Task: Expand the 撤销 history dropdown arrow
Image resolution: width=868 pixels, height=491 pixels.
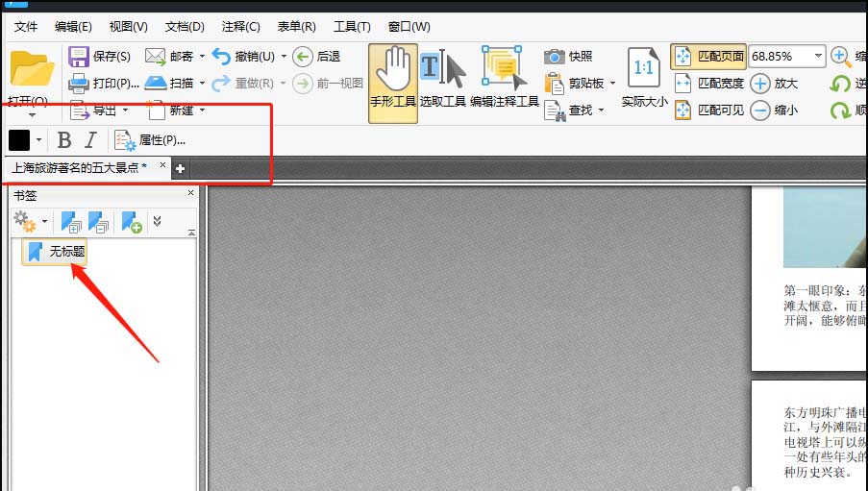Action: click(284, 57)
